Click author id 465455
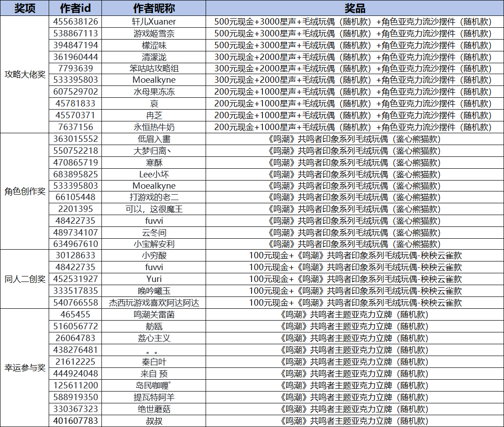Image resolution: width=504 pixels, height=427 pixels. pos(76,315)
